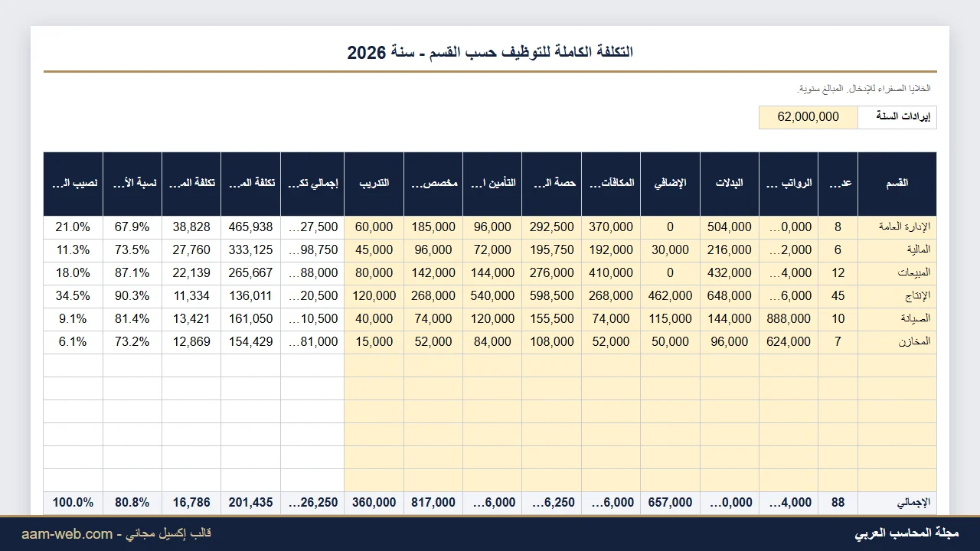This screenshot has height=551, width=980.
Task: Click headcount cell showing 45
Action: (x=838, y=296)
